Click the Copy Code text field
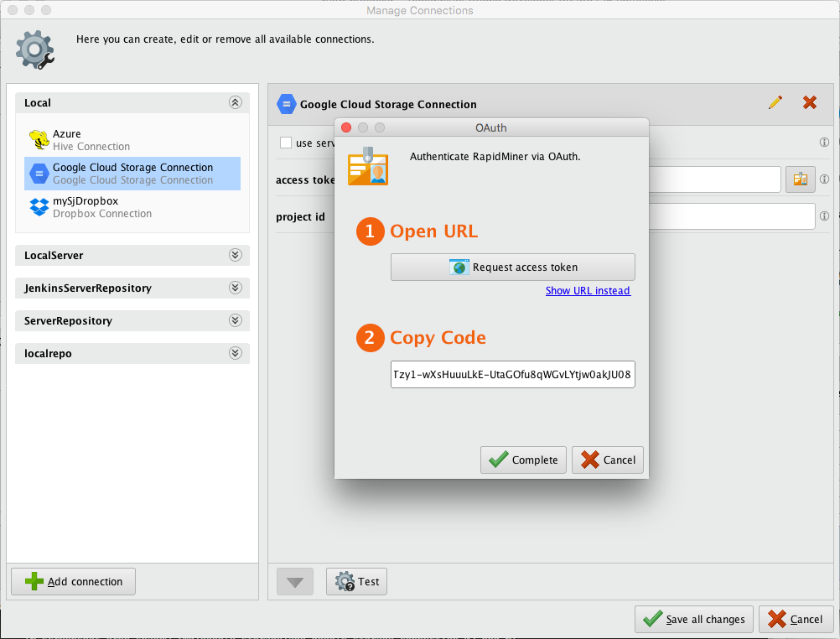The image size is (840, 639). [x=513, y=374]
